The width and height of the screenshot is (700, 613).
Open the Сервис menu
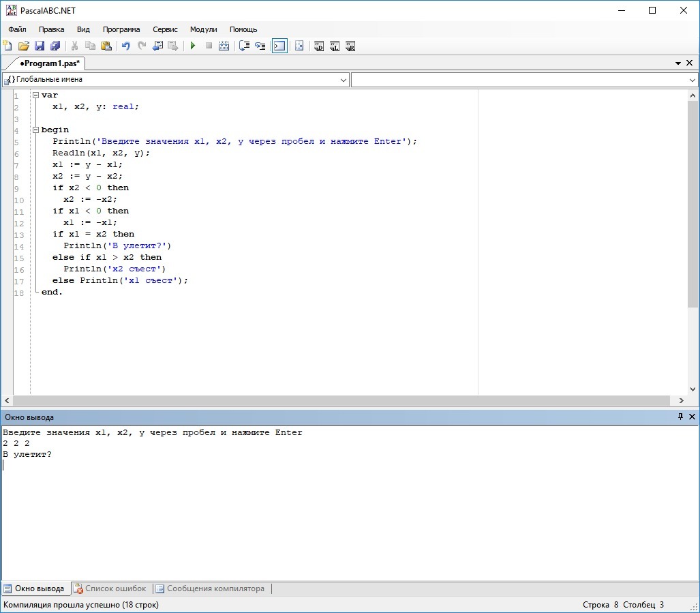[165, 29]
